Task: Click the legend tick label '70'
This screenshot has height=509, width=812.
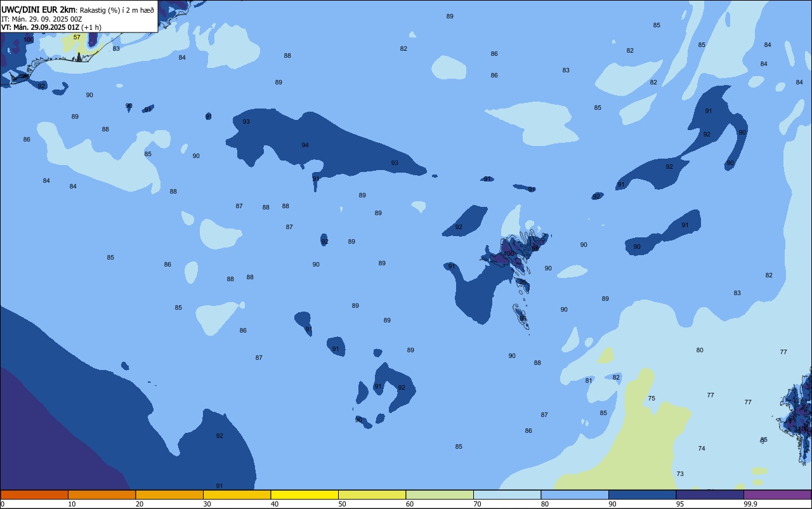Action: pos(478,504)
